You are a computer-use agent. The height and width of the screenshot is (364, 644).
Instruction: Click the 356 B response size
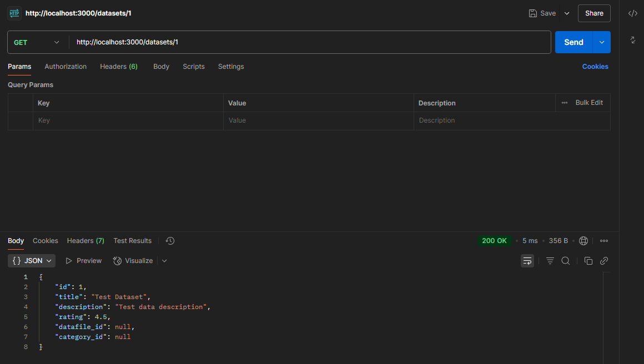pos(558,241)
